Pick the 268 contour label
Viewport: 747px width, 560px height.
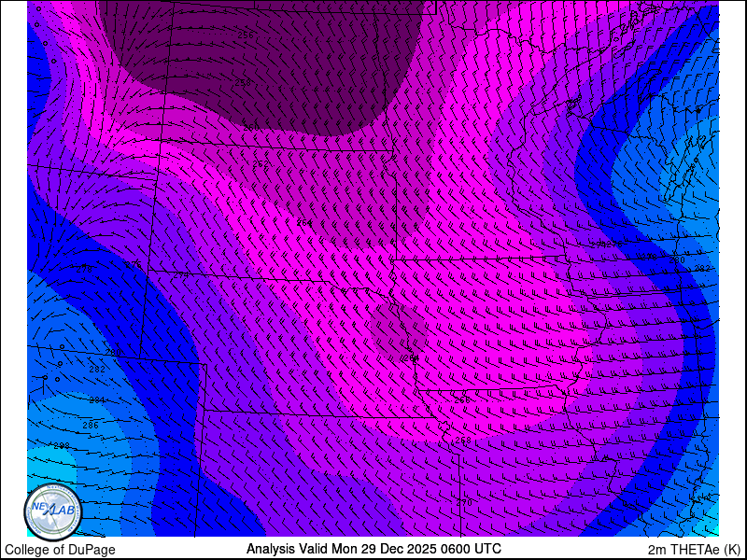click(x=463, y=440)
